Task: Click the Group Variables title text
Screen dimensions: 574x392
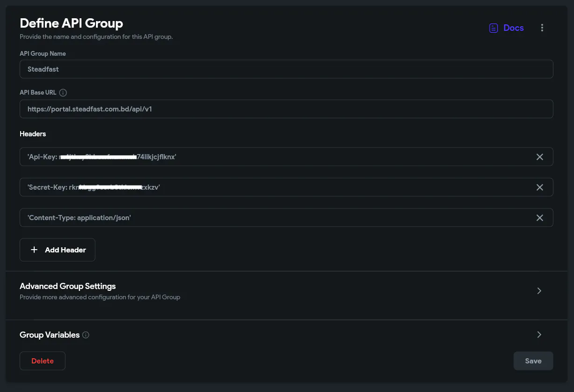Action: tap(50, 335)
